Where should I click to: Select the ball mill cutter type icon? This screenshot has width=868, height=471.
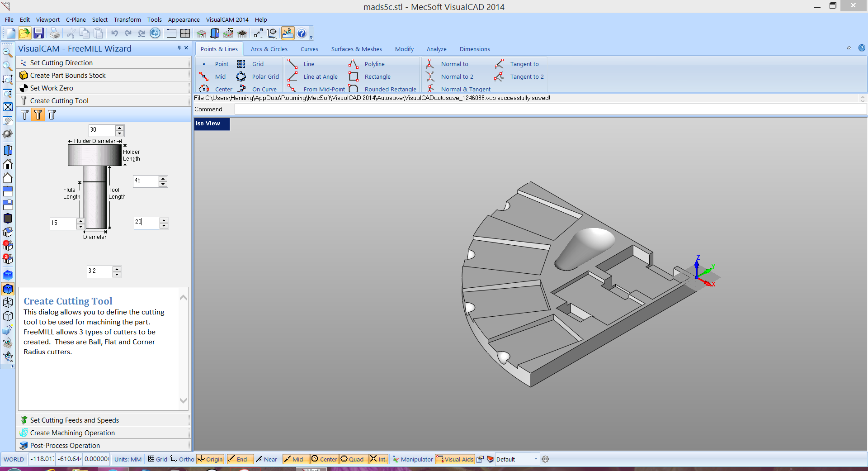click(24, 115)
